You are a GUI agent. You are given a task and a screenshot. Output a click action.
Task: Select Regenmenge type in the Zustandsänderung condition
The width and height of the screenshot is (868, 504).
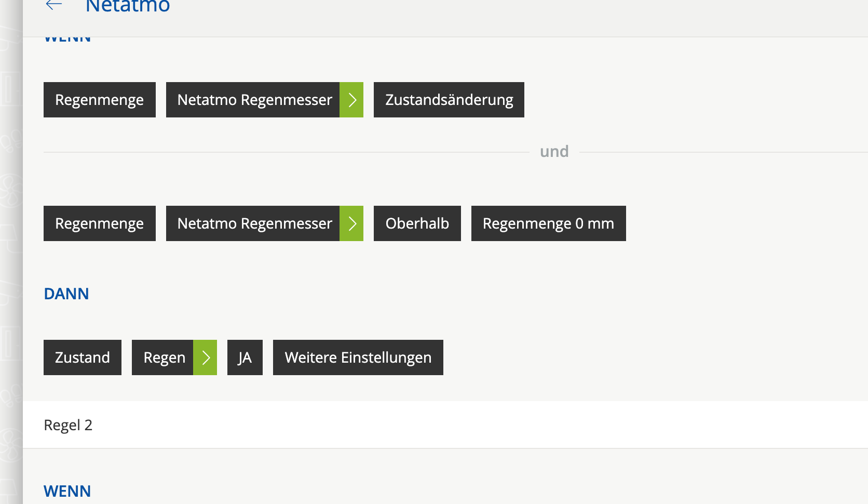click(99, 100)
